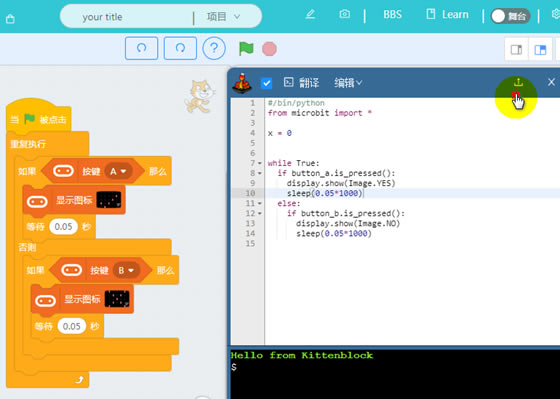Click 'if button_b.is_pressed():' code line
560x399 pixels.
[346, 213]
